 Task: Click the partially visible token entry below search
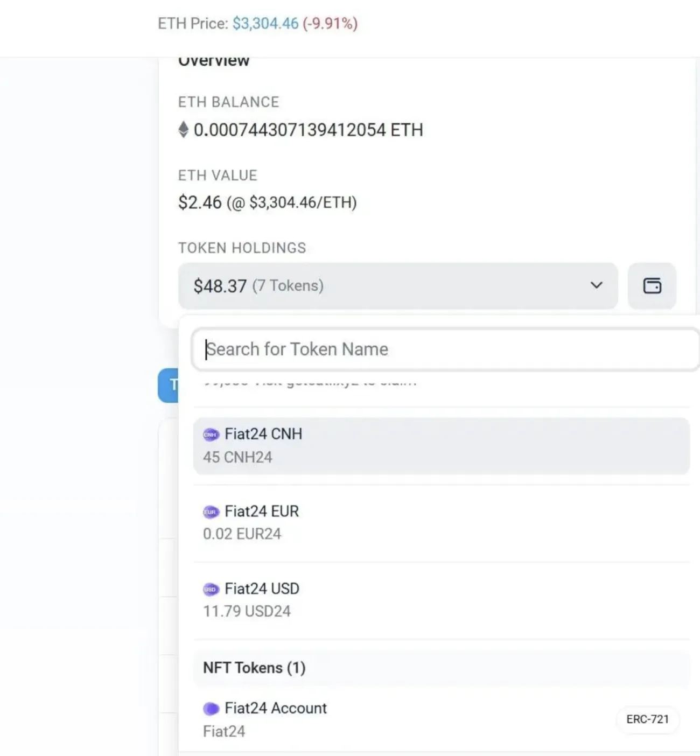[310, 384]
